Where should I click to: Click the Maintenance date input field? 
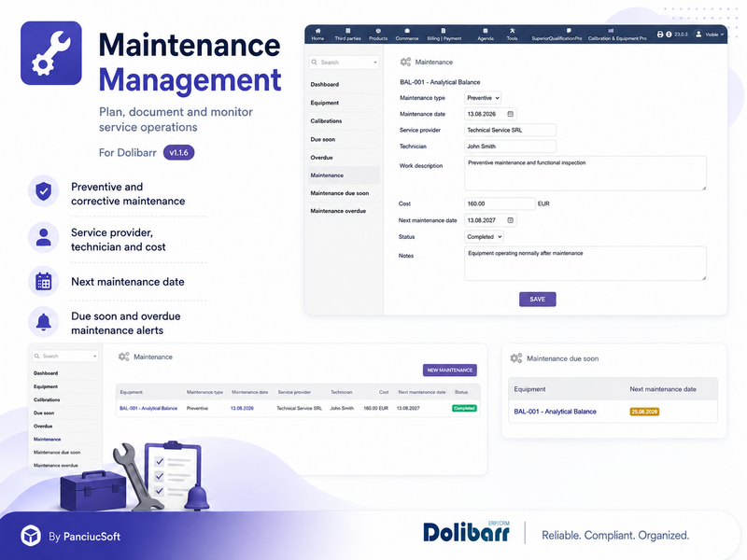click(490, 114)
